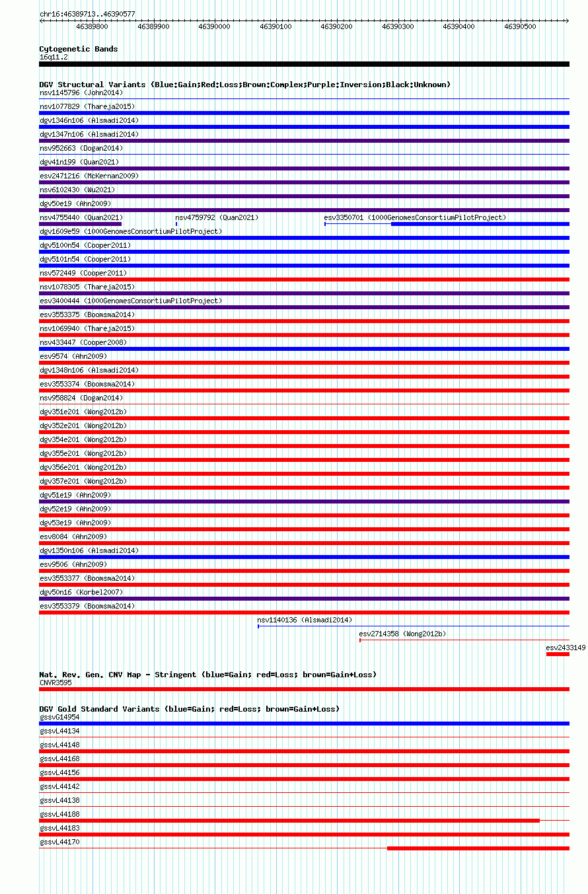Select the nsv958824 (Dogan2014) label
588x894 pixels.
(x=81, y=398)
